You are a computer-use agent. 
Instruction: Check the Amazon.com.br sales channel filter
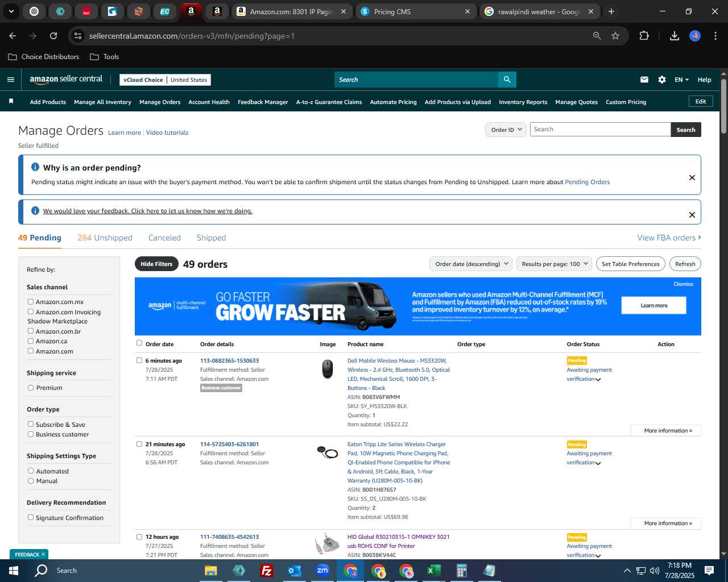click(x=31, y=331)
